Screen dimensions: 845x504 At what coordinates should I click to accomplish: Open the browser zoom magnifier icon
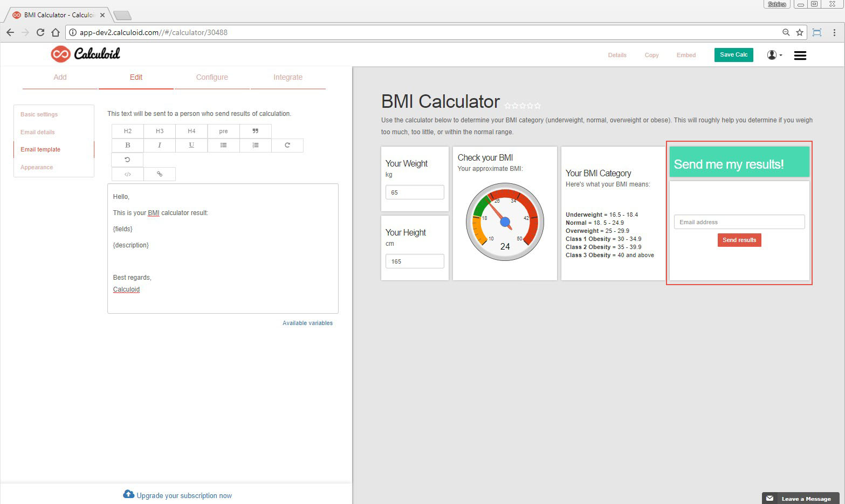pos(786,32)
